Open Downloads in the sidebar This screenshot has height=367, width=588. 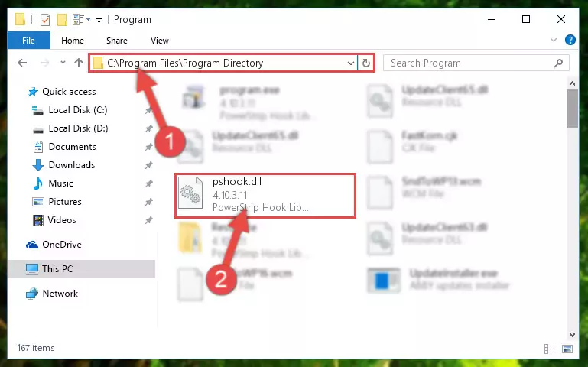[72, 165]
